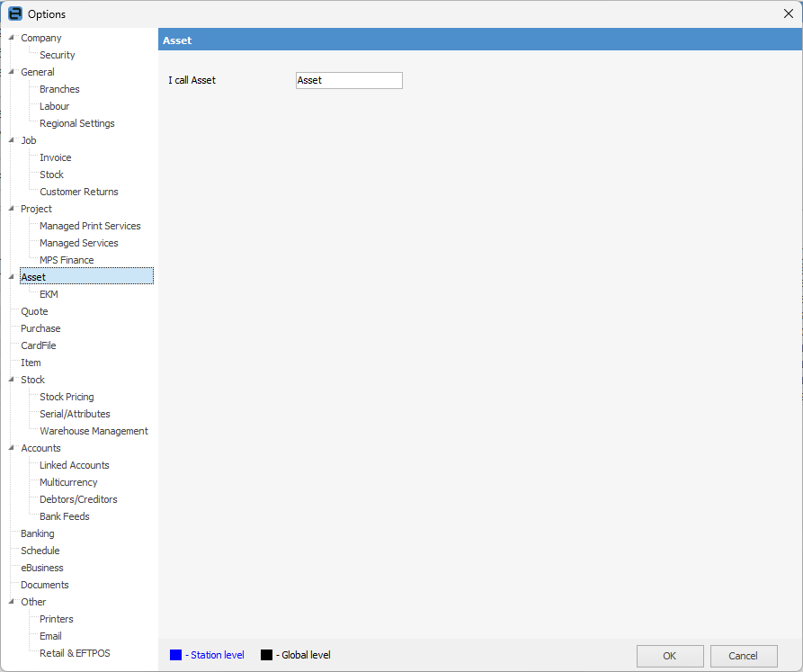The width and height of the screenshot is (803, 672).
Task: Open Purchase options
Action: pos(40,328)
